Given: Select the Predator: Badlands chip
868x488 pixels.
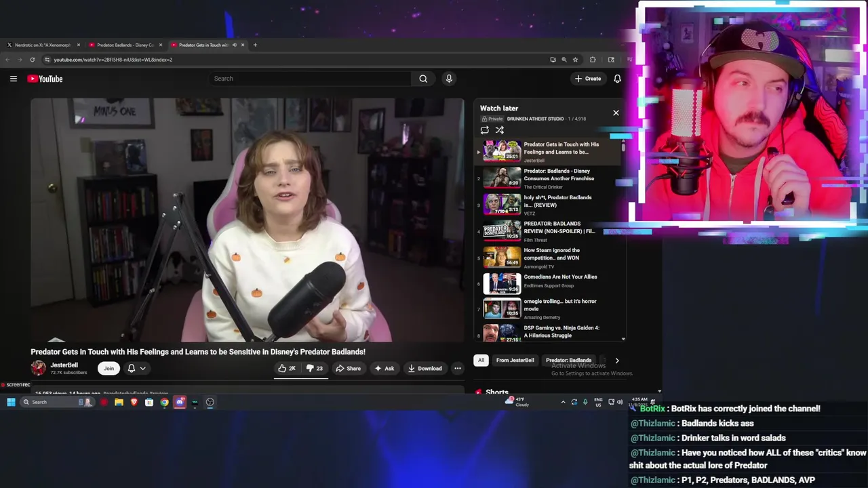Looking at the screenshot, I should coord(568,360).
